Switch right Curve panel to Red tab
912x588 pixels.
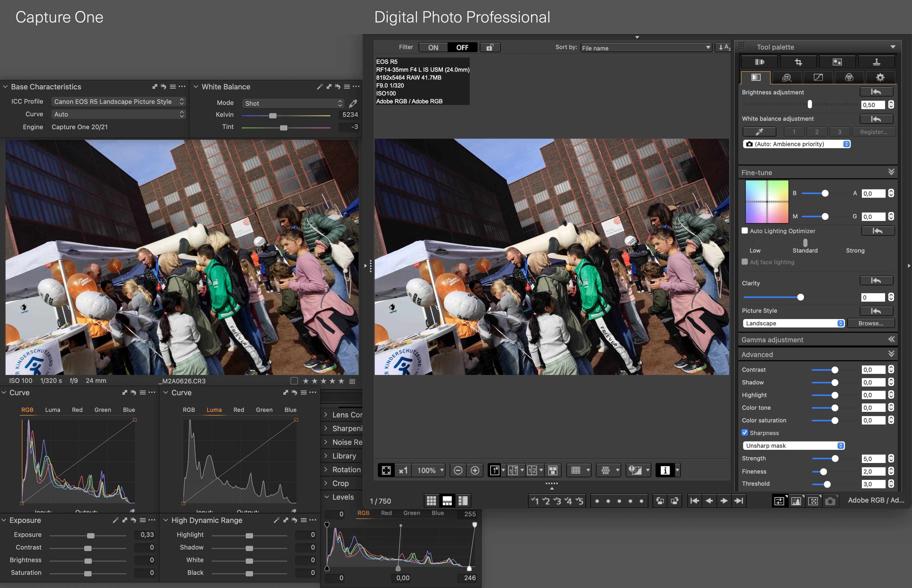click(x=239, y=410)
